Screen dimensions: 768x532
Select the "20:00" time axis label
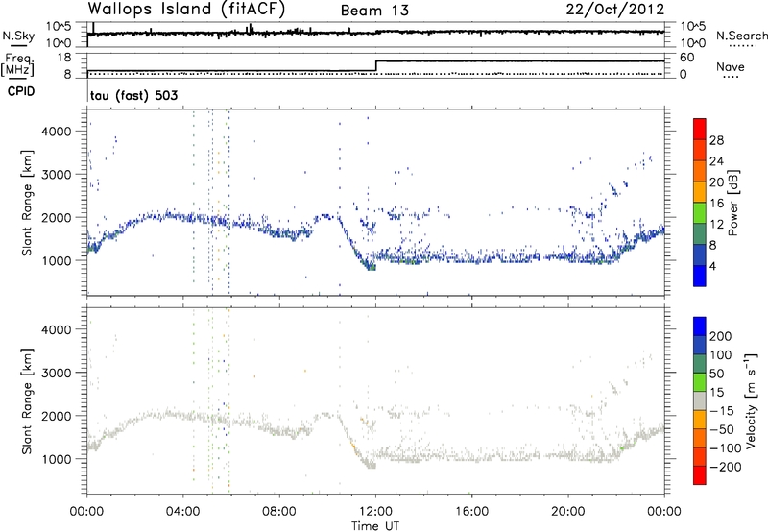pos(568,512)
